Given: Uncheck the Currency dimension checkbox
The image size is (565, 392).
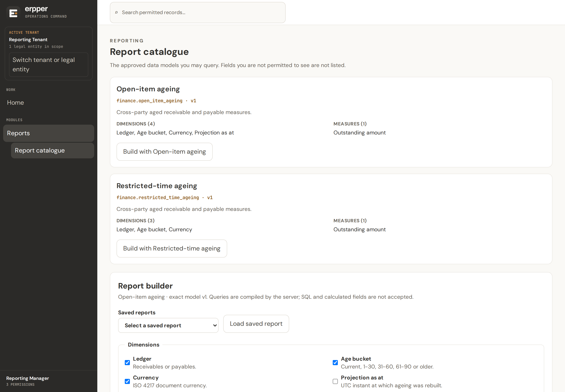Looking at the screenshot, I should [x=127, y=381].
